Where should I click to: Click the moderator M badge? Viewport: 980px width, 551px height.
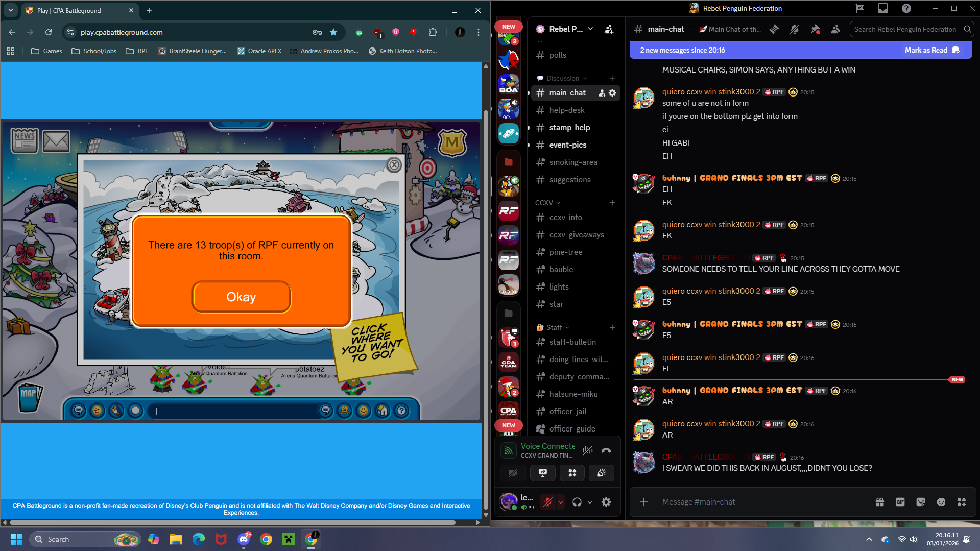452,143
